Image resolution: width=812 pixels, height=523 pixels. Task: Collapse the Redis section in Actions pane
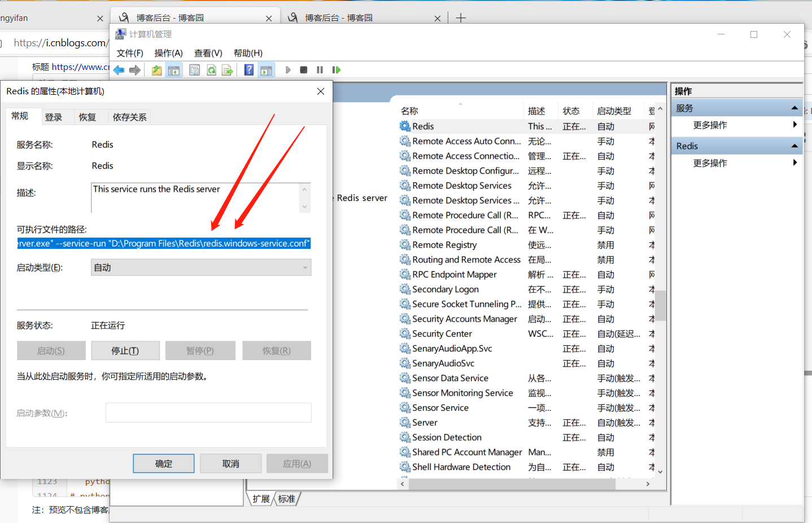794,146
